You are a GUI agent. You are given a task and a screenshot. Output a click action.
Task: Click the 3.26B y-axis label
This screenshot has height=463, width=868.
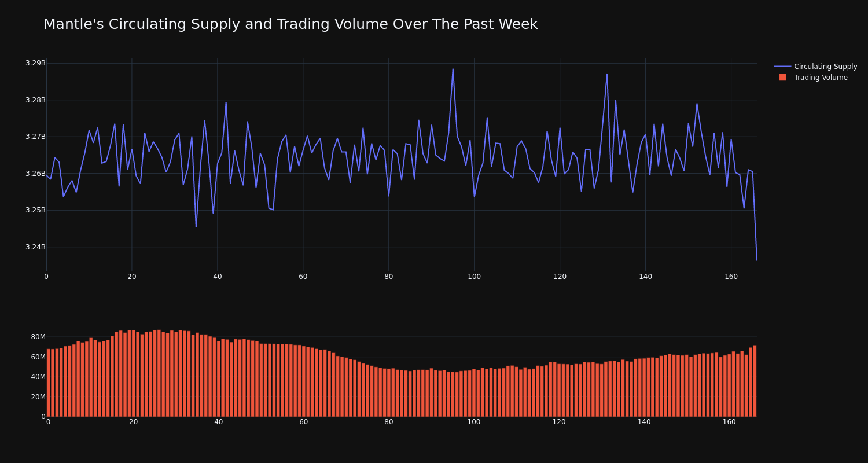pos(35,174)
